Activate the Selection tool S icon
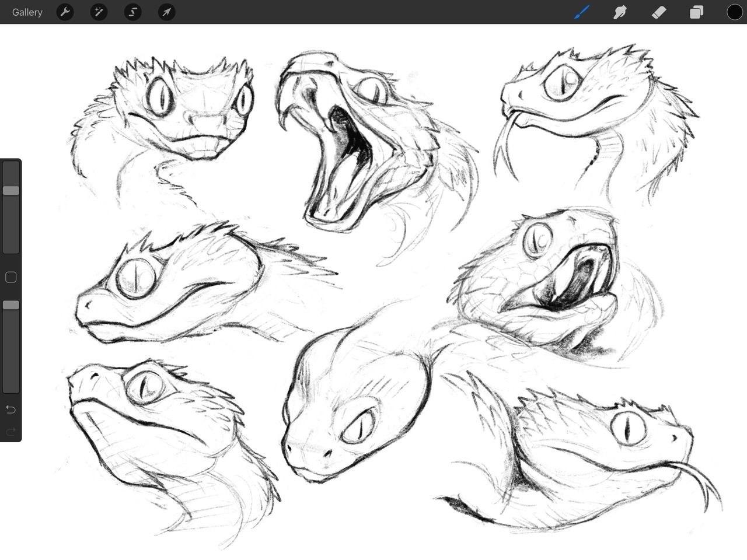This screenshot has height=560, width=747. click(132, 12)
